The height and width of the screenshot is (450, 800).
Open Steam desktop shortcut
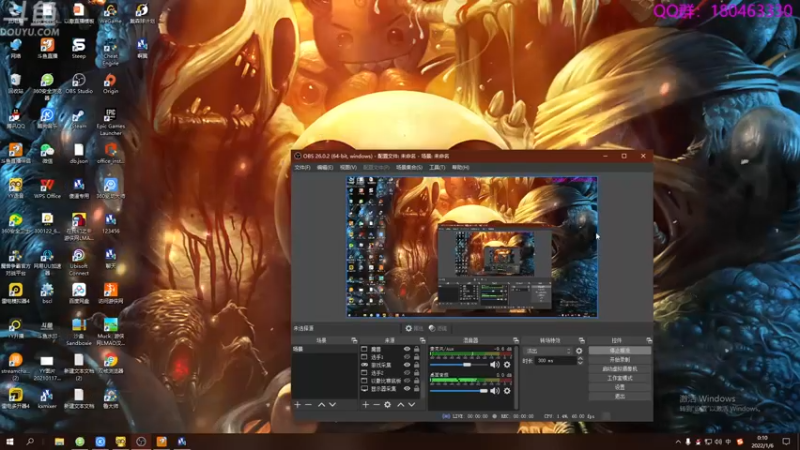click(79, 119)
